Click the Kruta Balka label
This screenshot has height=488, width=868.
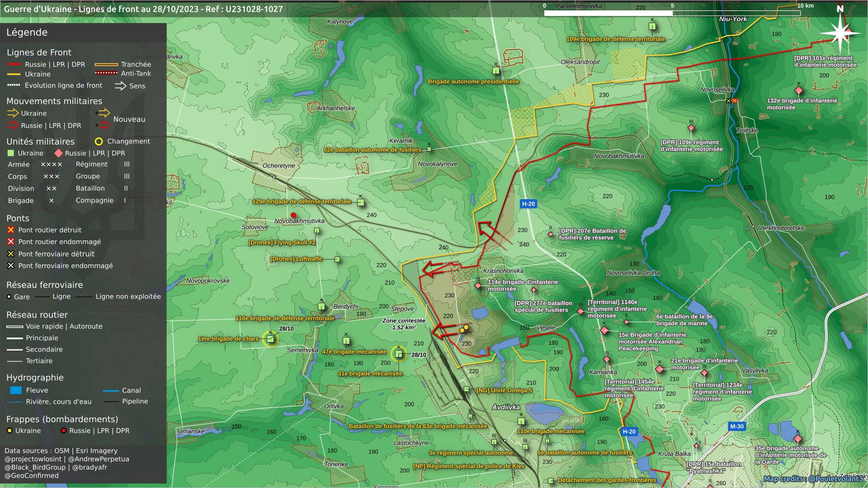pyautogui.click(x=674, y=454)
